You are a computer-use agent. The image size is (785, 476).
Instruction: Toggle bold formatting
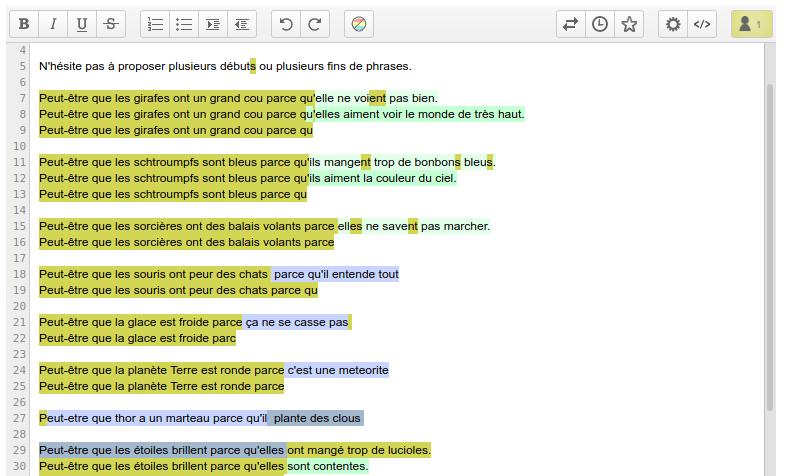[x=24, y=24]
